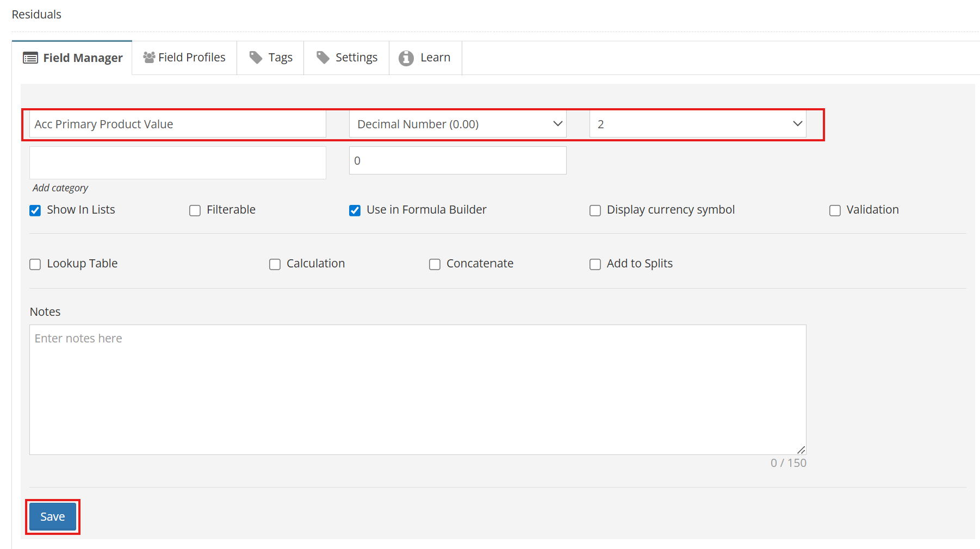Toggle Use in Formula Builder checkbox

pos(355,210)
